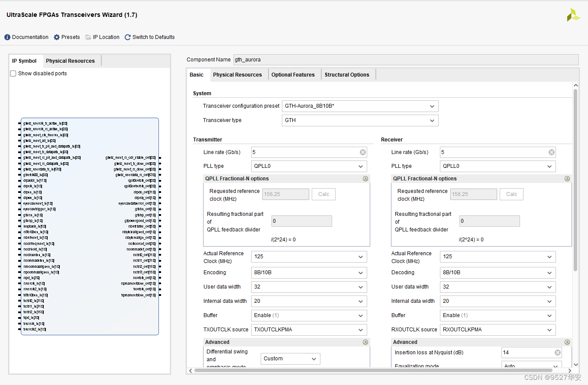Click scroll-right arrow on horizontal scrollbar

pos(570,370)
